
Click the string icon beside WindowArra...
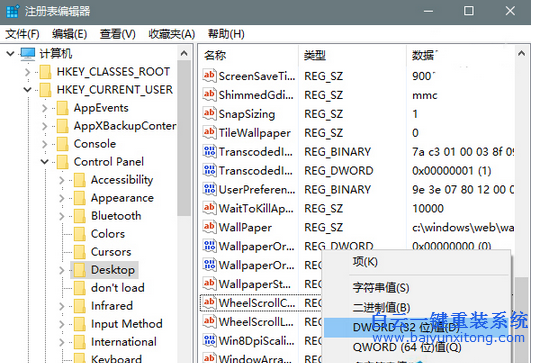[209, 358]
